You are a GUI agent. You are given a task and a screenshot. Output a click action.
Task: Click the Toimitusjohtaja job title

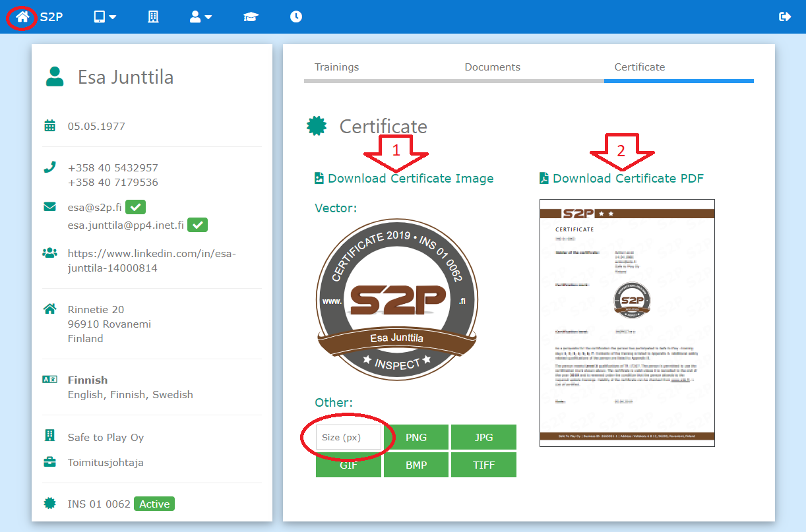[106, 463]
